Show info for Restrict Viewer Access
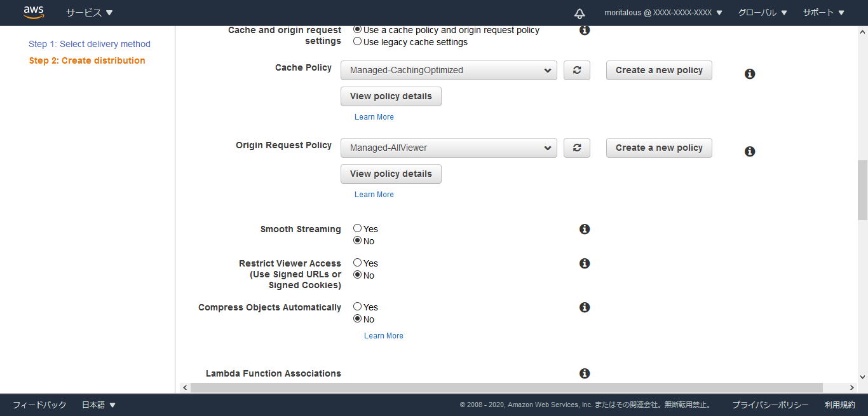Viewport: 868px width, 416px height. (x=585, y=263)
